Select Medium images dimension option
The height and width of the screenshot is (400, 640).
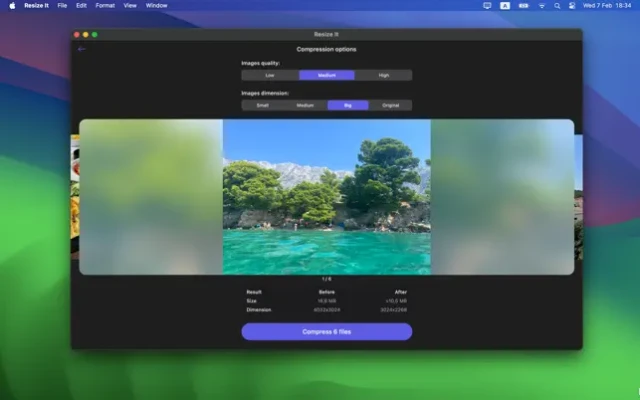305,105
